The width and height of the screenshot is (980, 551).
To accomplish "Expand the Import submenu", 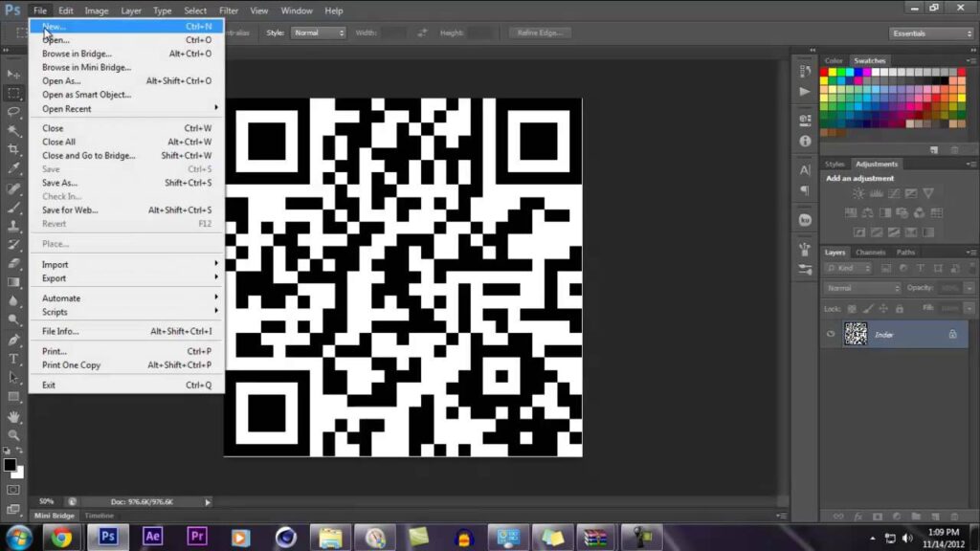I will [x=126, y=264].
